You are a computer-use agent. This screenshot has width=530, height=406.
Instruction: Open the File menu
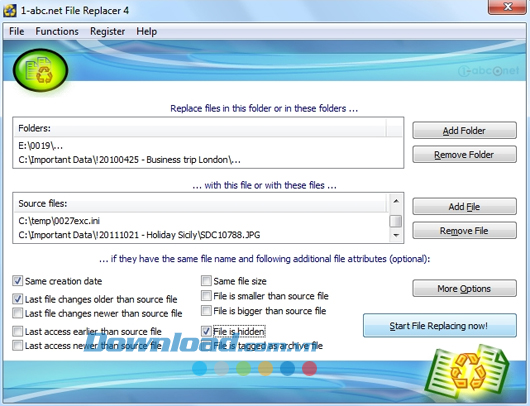click(x=17, y=31)
